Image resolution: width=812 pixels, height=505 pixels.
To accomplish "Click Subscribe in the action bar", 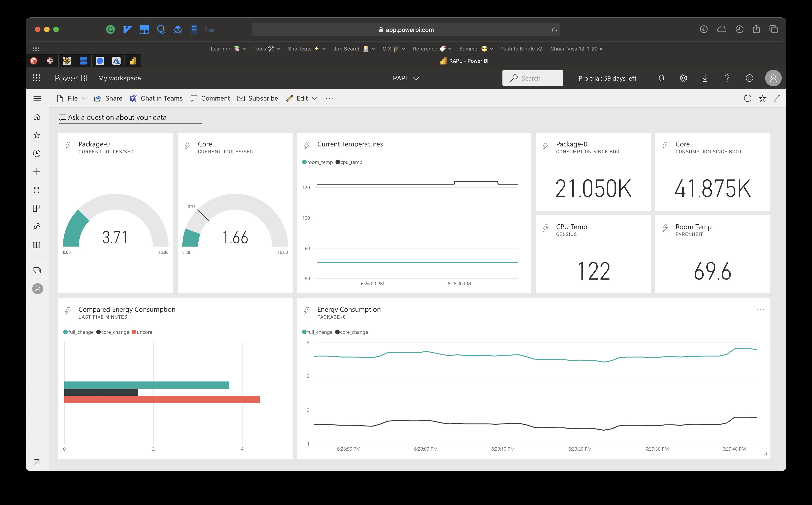I will tap(257, 98).
